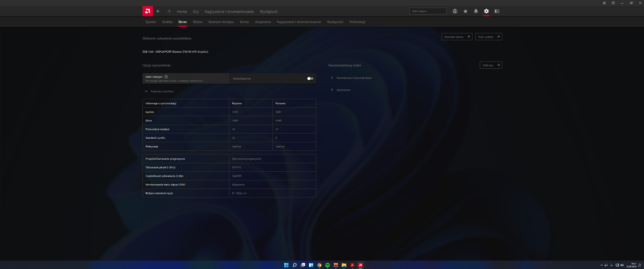Click the bug report icon in title bar
Viewport: 644px width, 269px height.
(x=604, y=3)
